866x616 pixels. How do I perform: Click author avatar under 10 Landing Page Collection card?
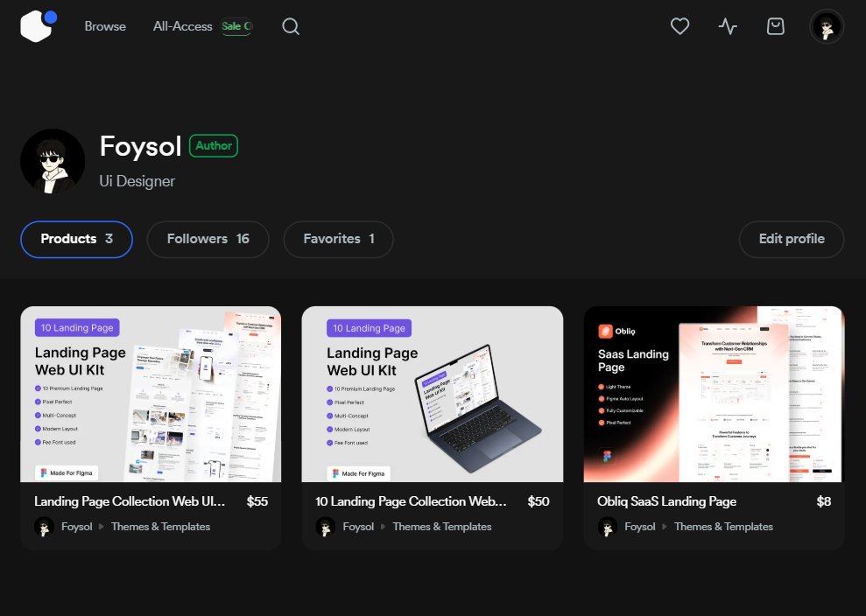coord(326,527)
